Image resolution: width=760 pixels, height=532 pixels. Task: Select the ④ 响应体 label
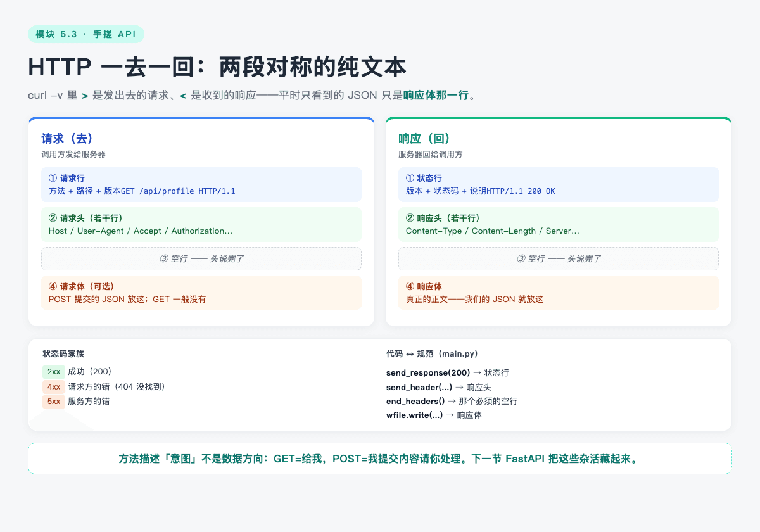tap(424, 286)
